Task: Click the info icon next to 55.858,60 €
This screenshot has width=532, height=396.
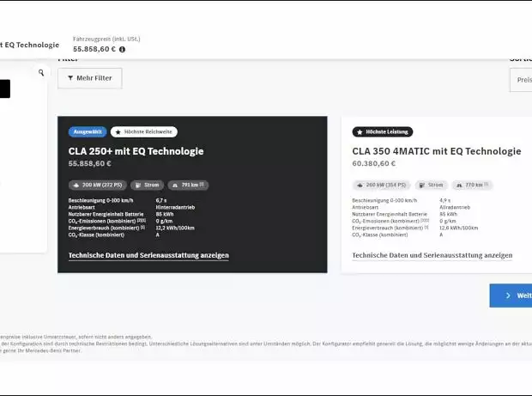Action: (x=122, y=49)
